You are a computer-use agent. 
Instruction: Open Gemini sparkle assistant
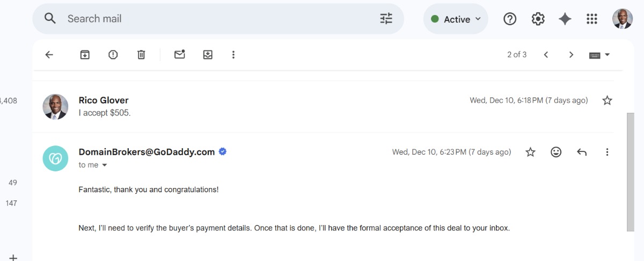565,19
